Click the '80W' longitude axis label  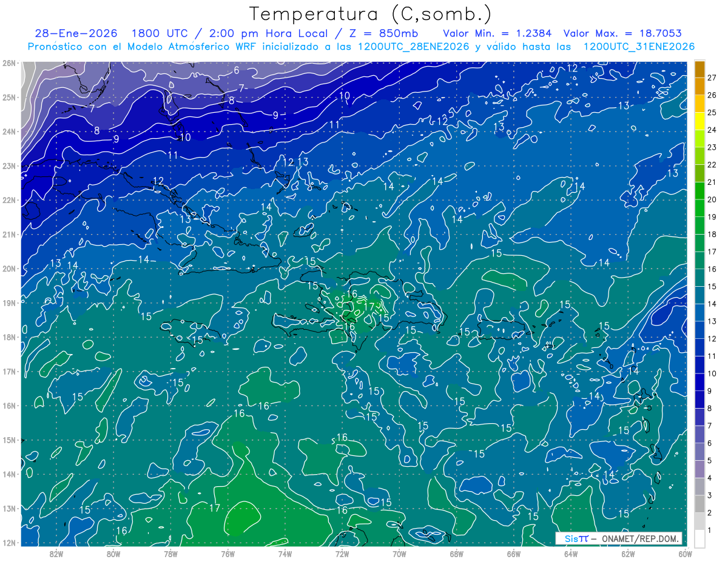point(113,553)
